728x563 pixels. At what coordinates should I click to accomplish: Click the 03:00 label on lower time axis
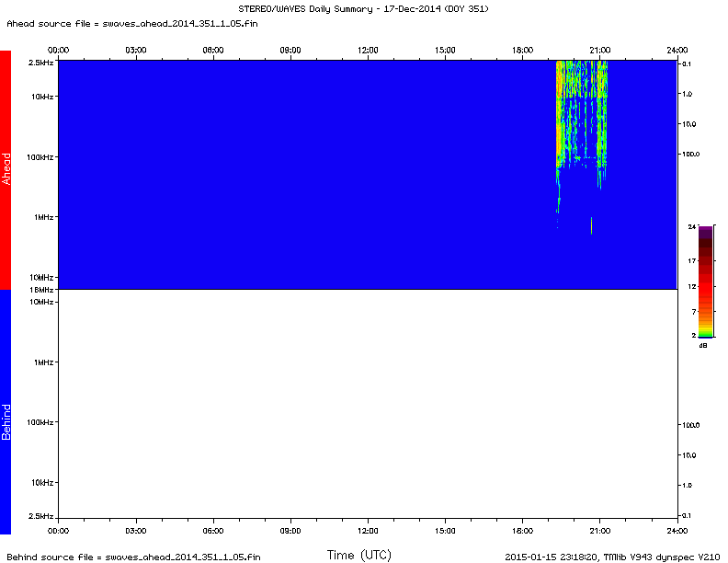135,531
